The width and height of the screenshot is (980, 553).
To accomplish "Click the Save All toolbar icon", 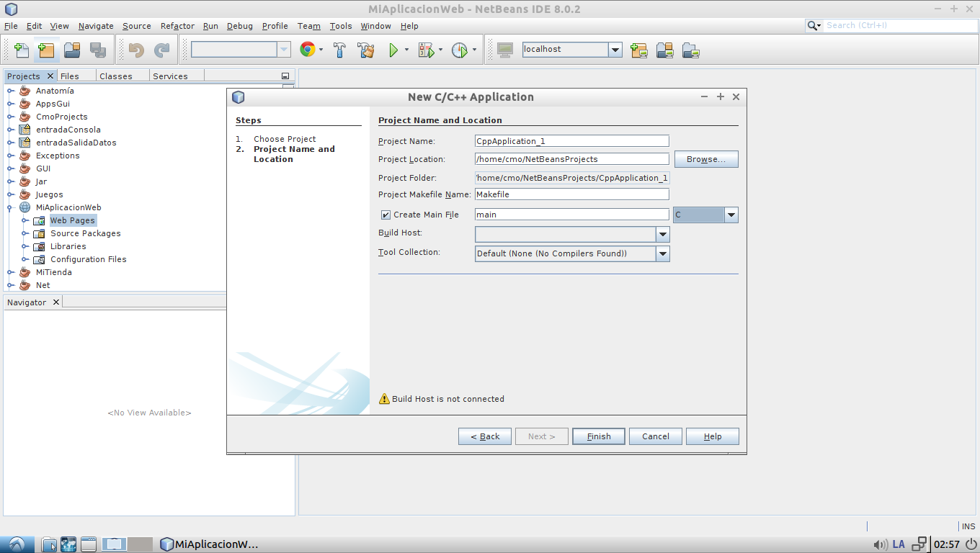I will pyautogui.click(x=97, y=50).
